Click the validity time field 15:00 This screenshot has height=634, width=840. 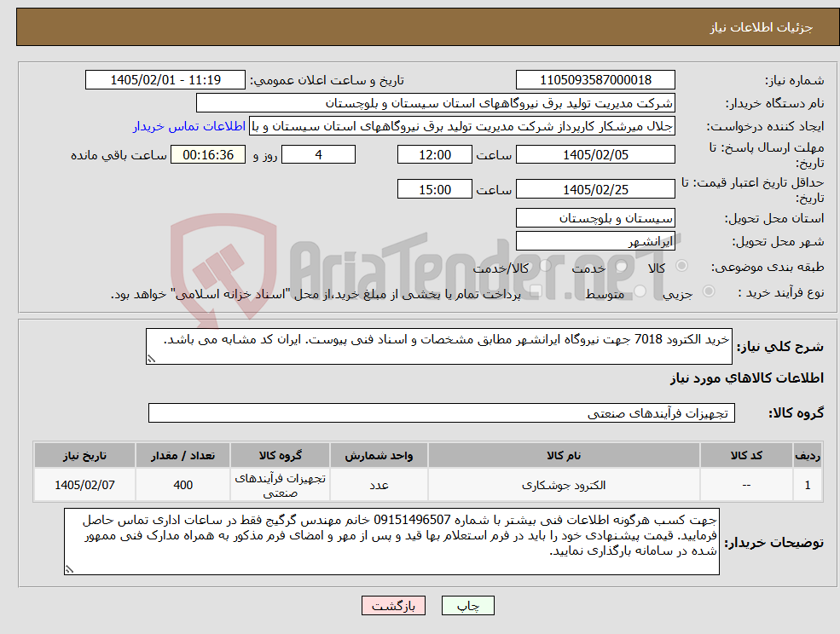coord(434,189)
